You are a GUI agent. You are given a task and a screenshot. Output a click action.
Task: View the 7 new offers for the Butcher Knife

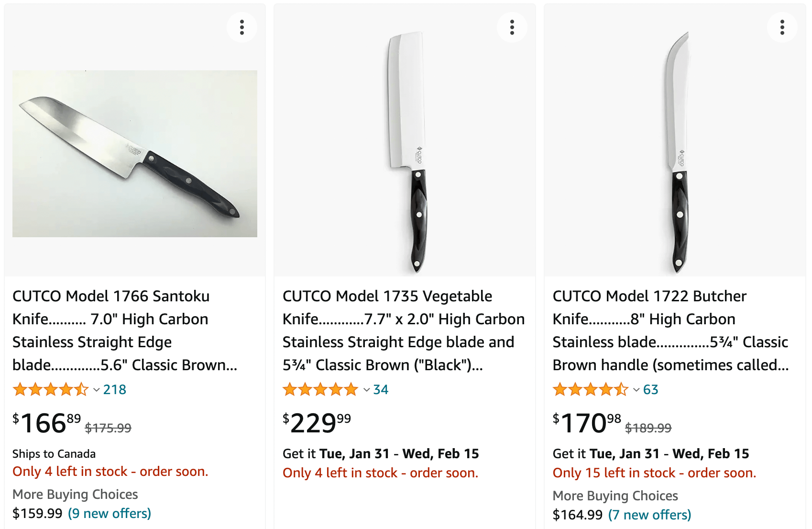click(x=649, y=515)
